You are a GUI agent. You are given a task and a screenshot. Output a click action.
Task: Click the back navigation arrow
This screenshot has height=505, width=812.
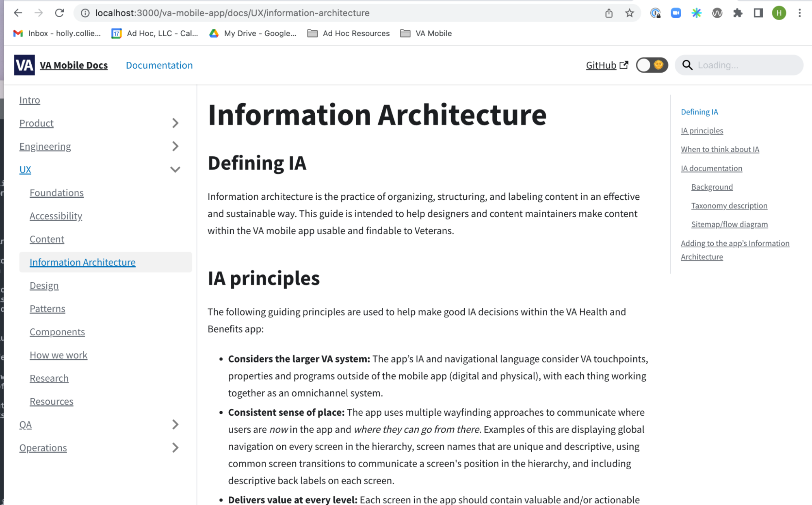tap(18, 13)
